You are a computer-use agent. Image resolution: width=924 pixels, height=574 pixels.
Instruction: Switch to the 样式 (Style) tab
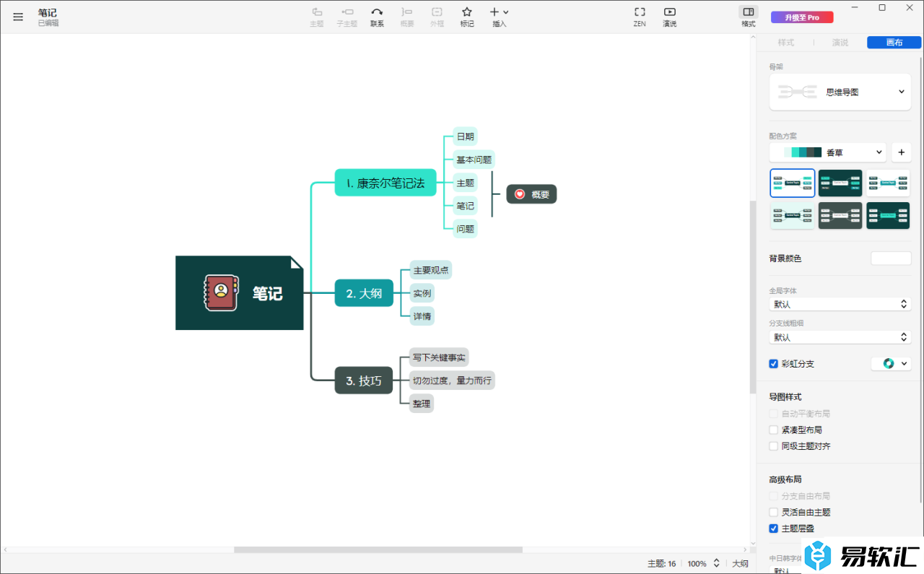786,43
